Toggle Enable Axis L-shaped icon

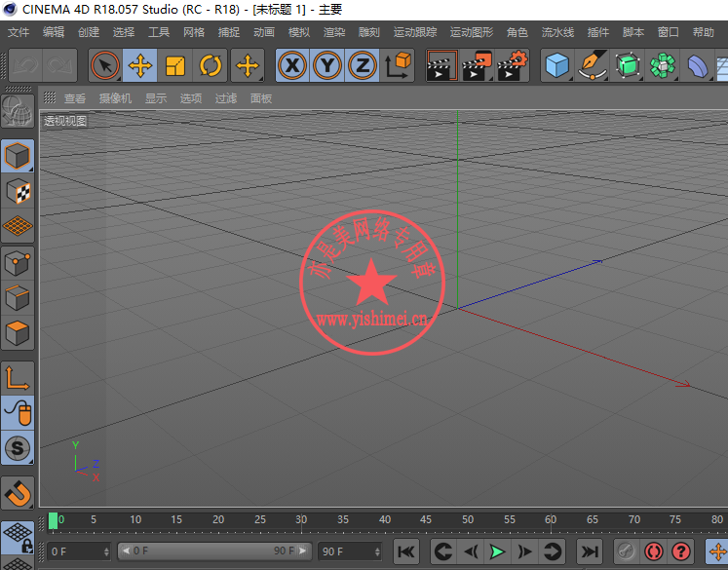tap(18, 378)
